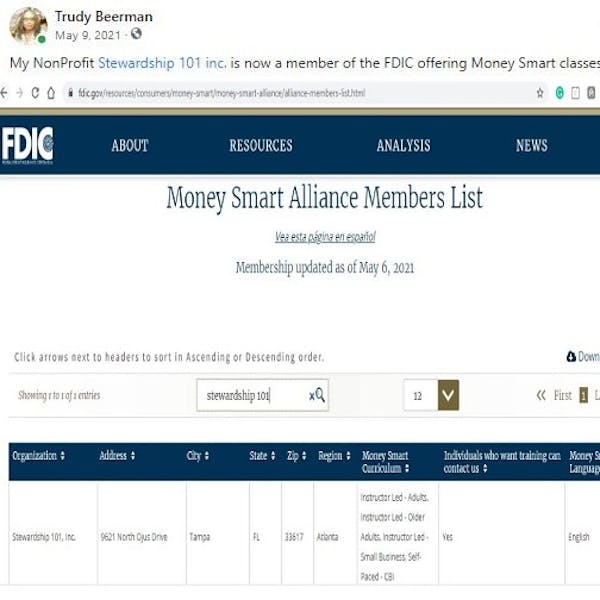
Task: Click the globe privacy icon beside the date
Action: tap(137, 35)
